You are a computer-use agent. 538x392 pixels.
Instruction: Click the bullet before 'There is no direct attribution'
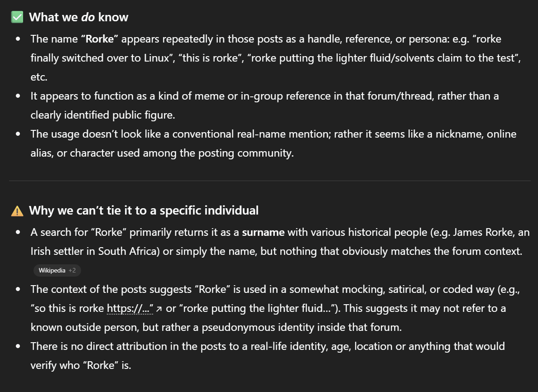click(18, 346)
